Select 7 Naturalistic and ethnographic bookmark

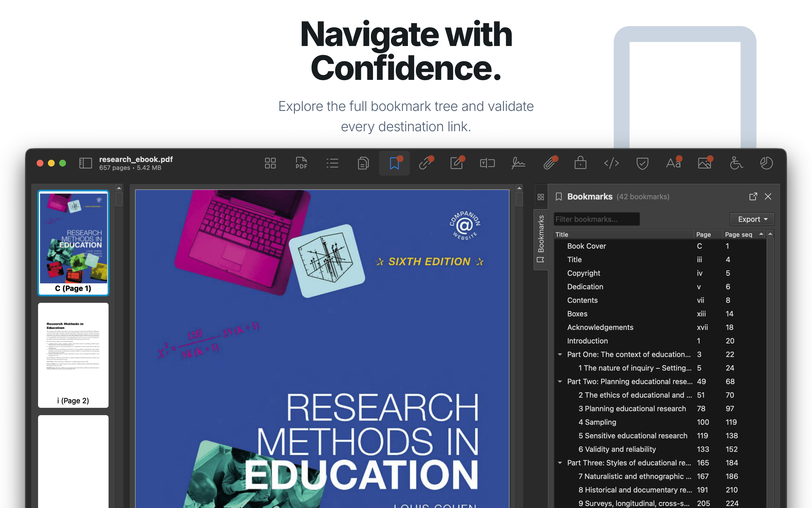coord(660,476)
